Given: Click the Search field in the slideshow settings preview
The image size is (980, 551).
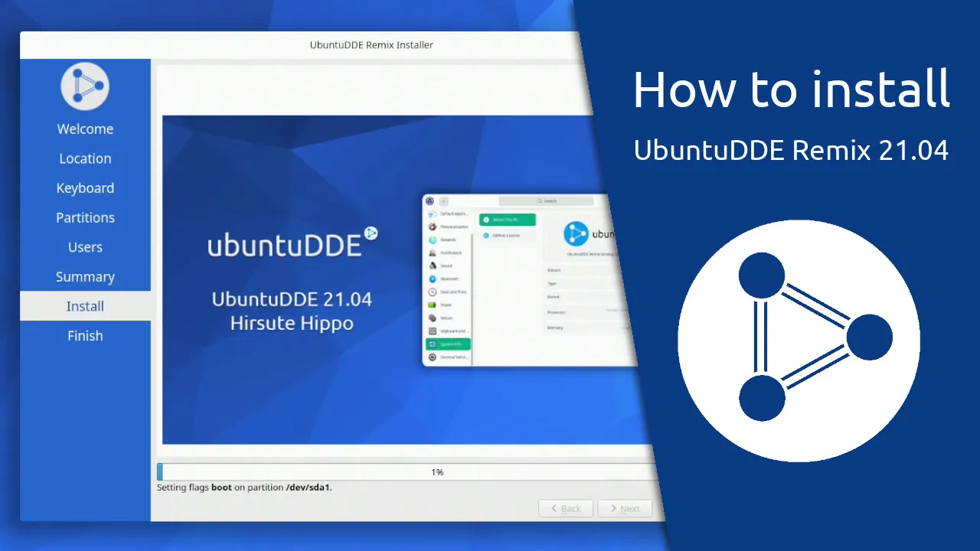Looking at the screenshot, I should pos(546,201).
